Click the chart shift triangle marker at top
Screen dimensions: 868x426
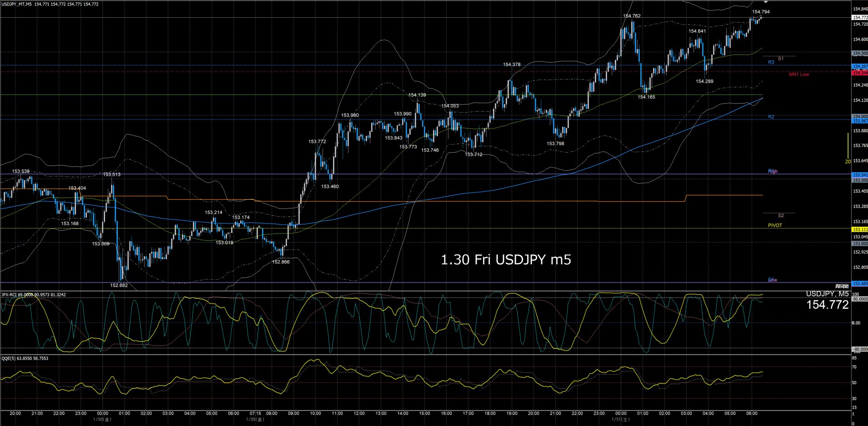tap(766, 2)
